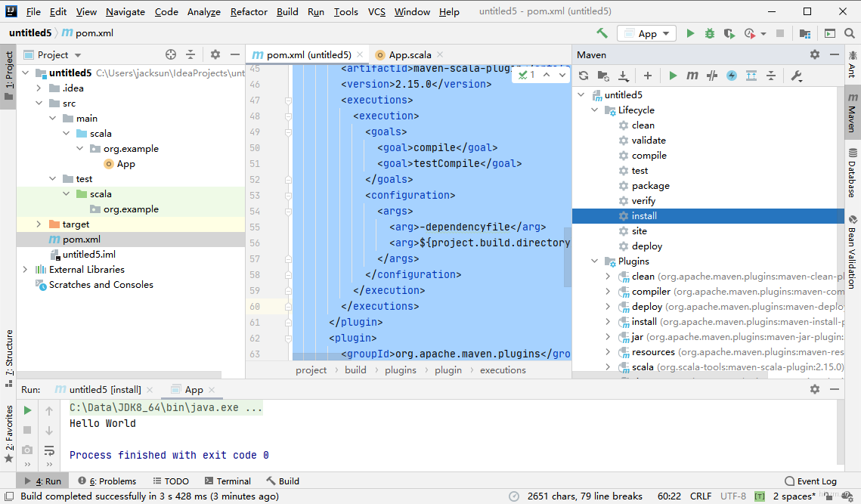
Task: Toggle soft-wrap in Run console
Action: click(x=49, y=450)
